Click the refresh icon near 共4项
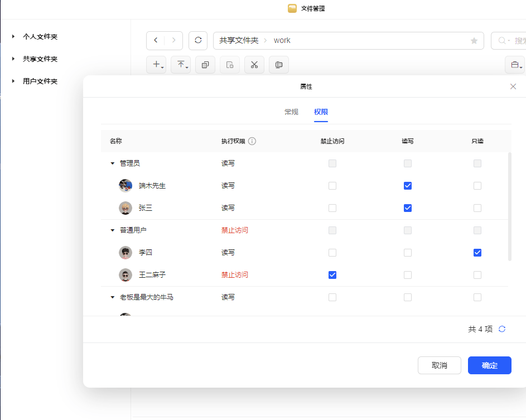Screen dimensions: 526x420 (501, 329)
